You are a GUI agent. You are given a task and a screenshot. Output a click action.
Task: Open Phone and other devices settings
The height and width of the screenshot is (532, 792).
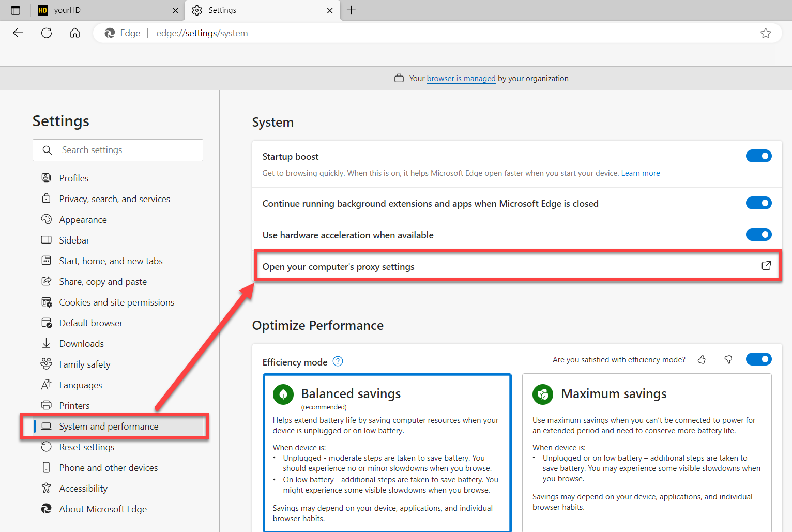(x=108, y=467)
